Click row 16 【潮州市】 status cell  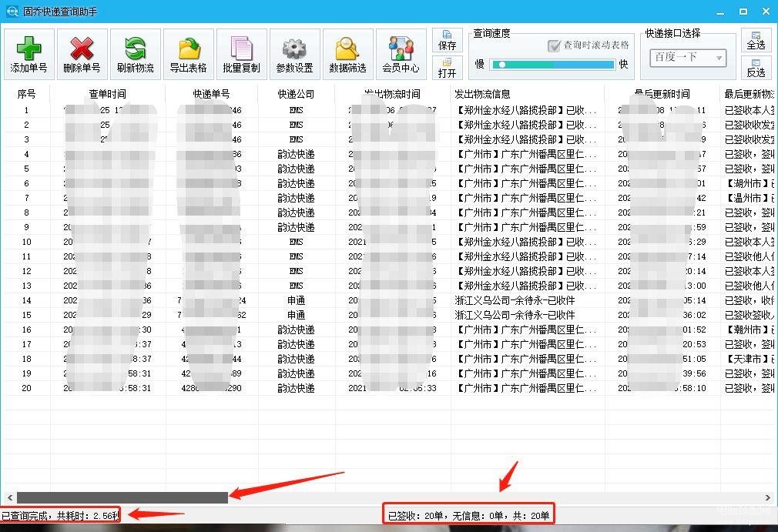pos(749,330)
